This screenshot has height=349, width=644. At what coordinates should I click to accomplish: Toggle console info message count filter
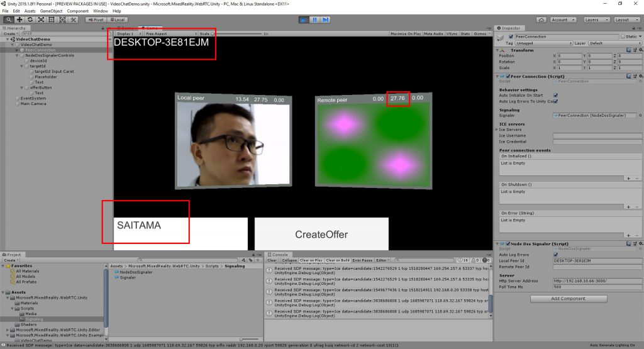[463, 260]
